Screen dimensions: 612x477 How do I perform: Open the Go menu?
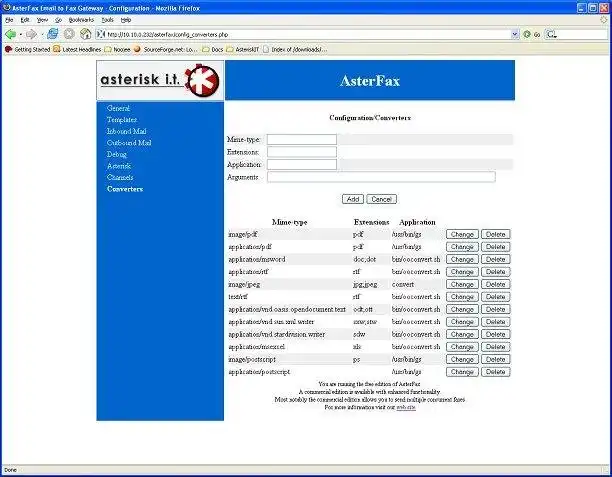[x=58, y=20]
